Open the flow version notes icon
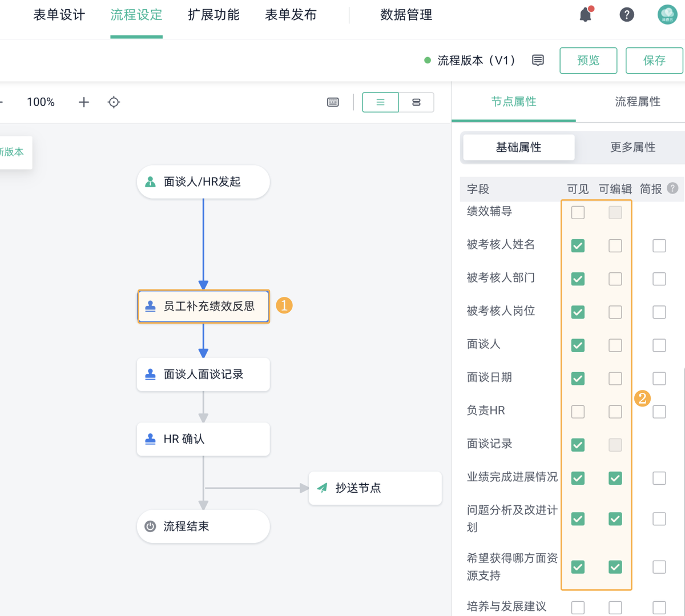Image resolution: width=685 pixels, height=616 pixels. pyautogui.click(x=538, y=61)
